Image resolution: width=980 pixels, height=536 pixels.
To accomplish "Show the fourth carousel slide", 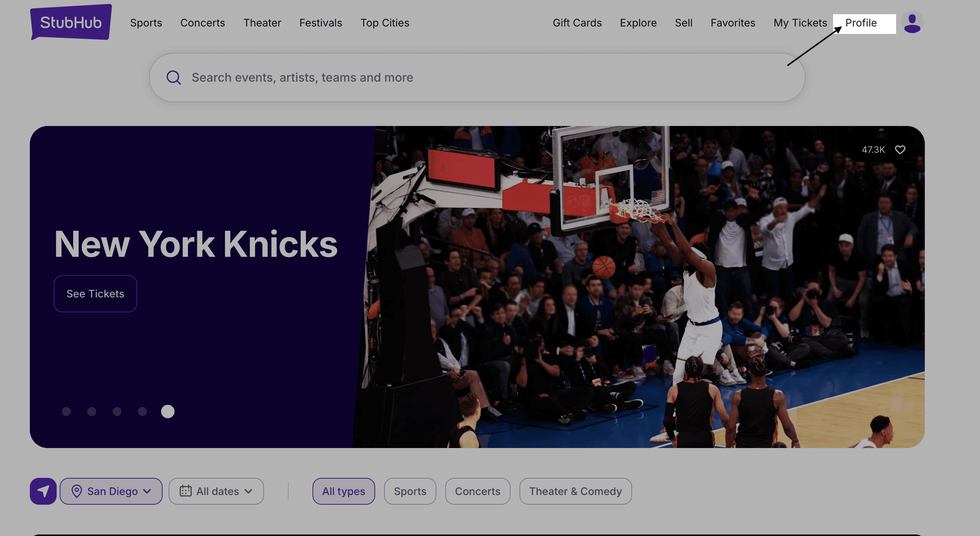I will 142,411.
